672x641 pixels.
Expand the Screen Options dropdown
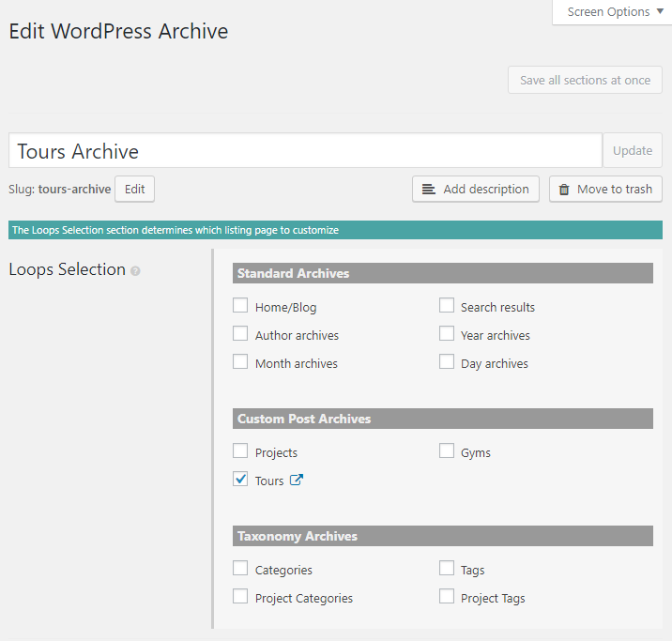[615, 12]
